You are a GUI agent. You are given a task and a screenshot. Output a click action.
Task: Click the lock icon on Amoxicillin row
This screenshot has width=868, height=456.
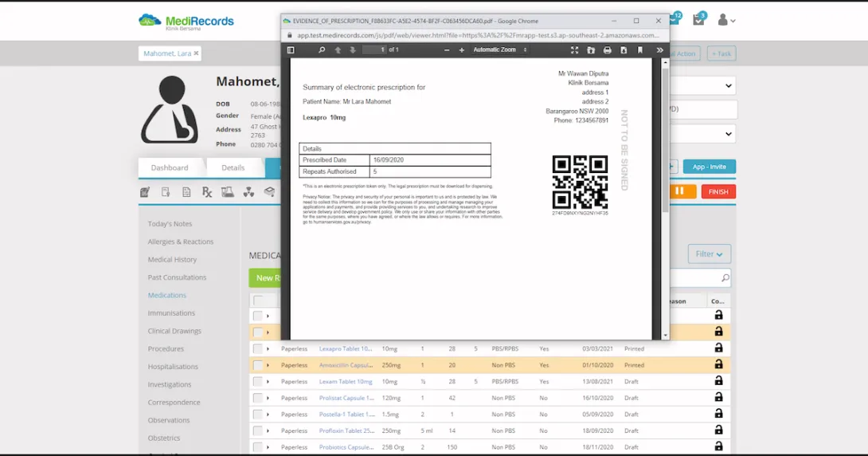pyautogui.click(x=718, y=364)
